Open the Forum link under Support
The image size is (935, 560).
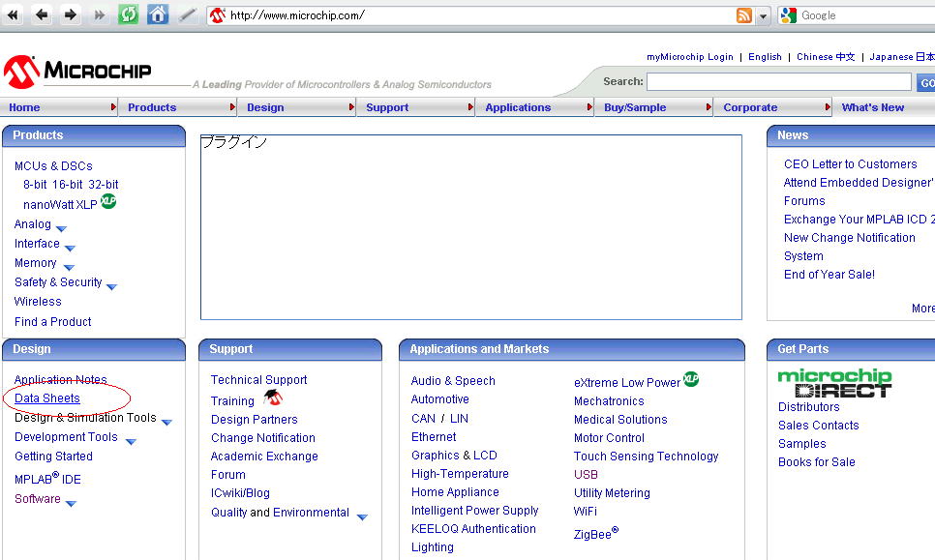click(227, 475)
